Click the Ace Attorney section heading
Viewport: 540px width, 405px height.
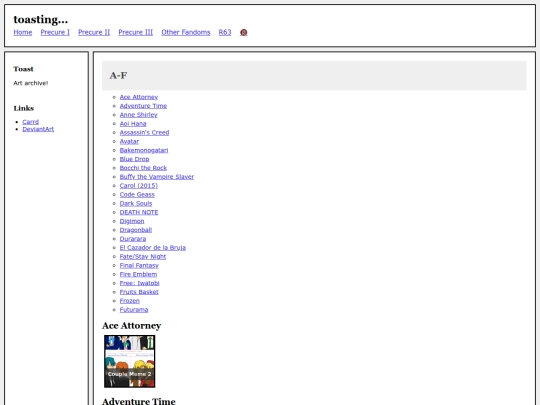131,326
